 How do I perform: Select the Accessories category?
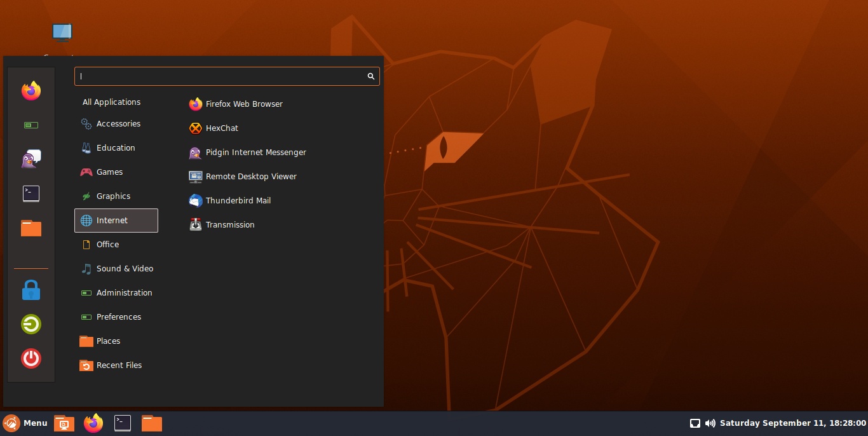(x=118, y=124)
